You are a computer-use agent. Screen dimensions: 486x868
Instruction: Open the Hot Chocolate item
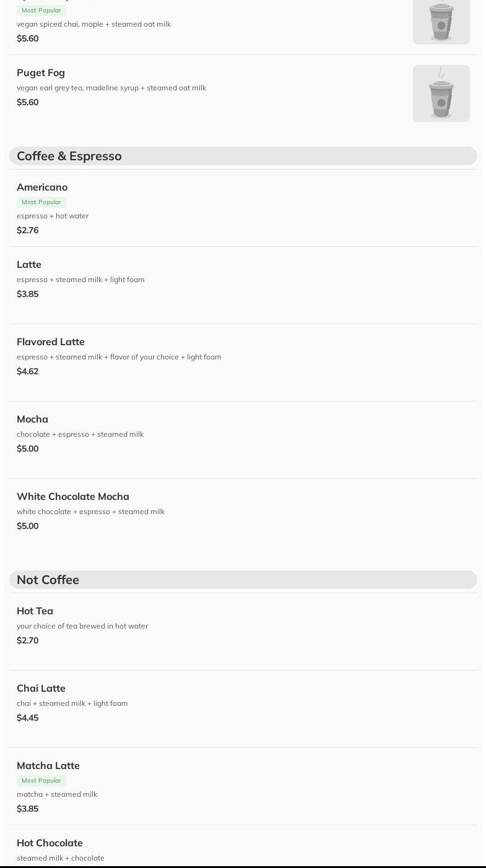pos(50,843)
